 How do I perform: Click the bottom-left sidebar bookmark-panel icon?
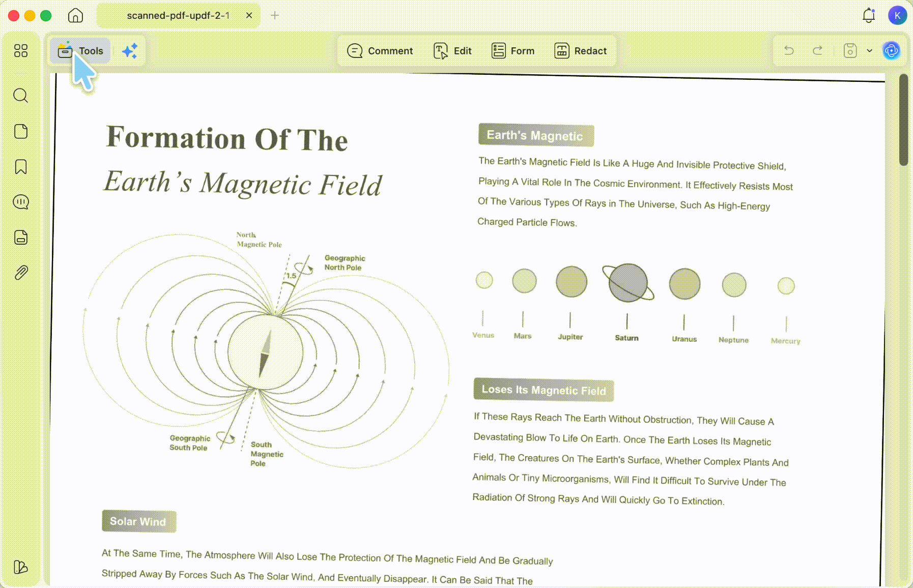[x=21, y=567]
